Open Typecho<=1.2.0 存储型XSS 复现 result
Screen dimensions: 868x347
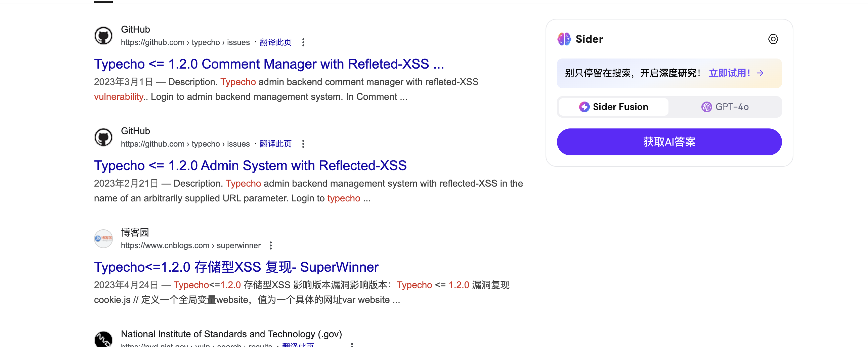click(x=236, y=267)
